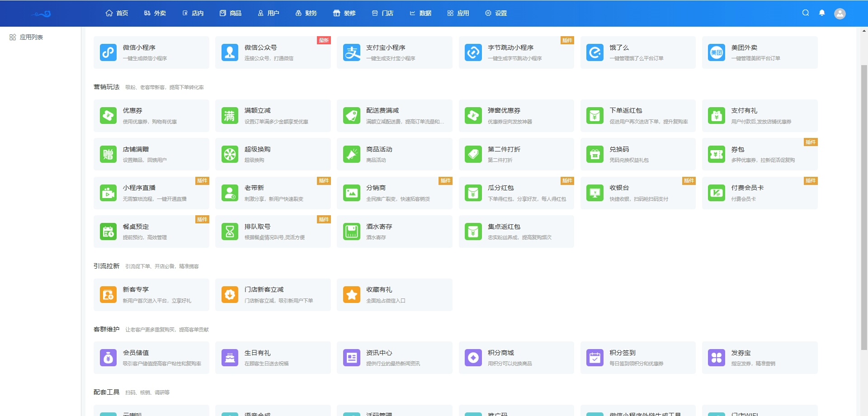The height and width of the screenshot is (416, 868).
Task: Click the 新客专享 card title
Action: (136, 289)
